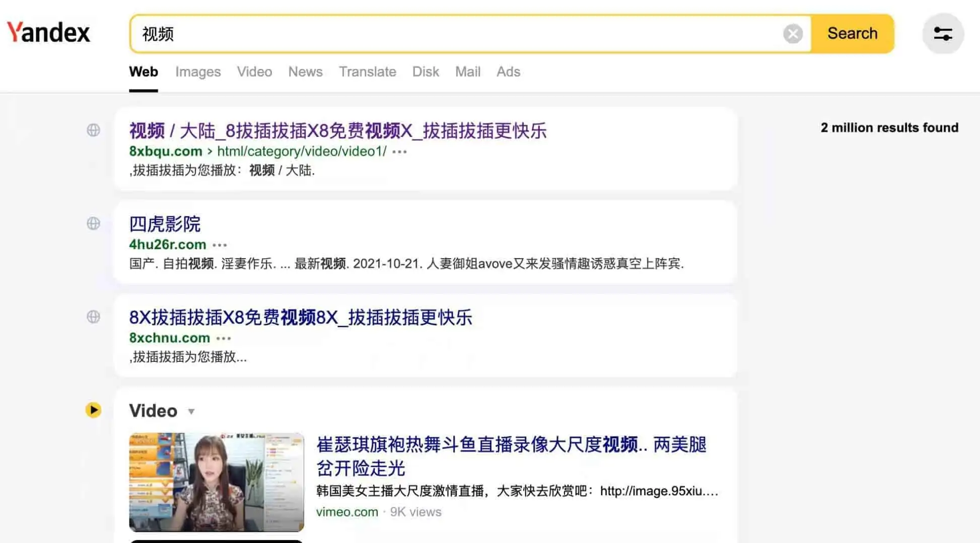This screenshot has height=543, width=980.
Task: Open the Translate tab
Action: [x=367, y=72]
